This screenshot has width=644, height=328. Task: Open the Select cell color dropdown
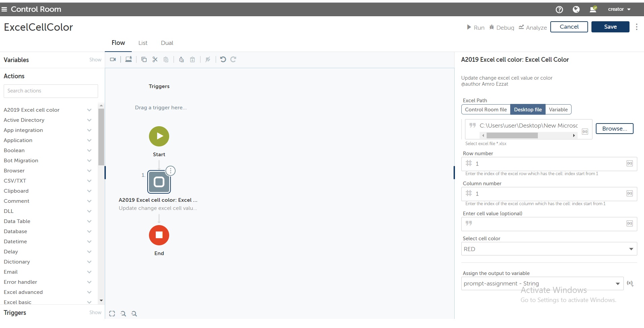pyautogui.click(x=549, y=249)
